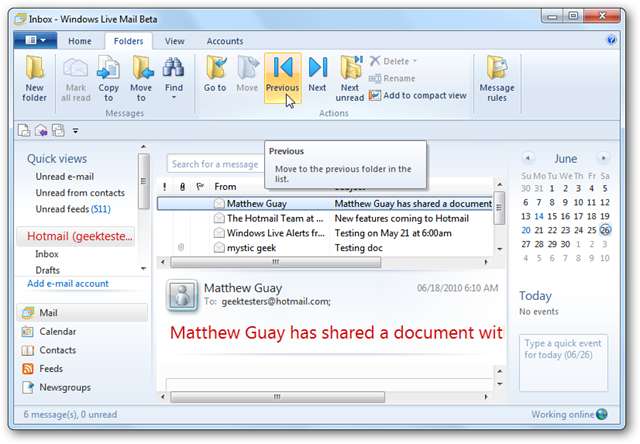640x444 pixels.
Task: Open Unread from contacts view
Action: 80,193
